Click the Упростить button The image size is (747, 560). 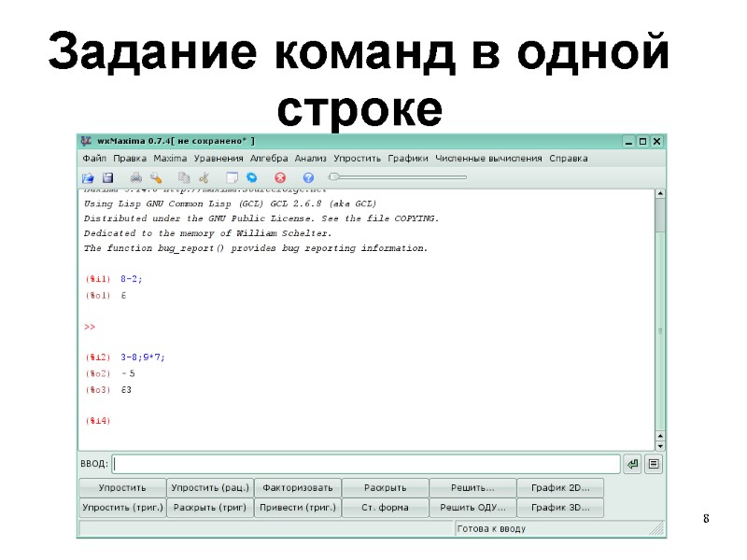122,487
